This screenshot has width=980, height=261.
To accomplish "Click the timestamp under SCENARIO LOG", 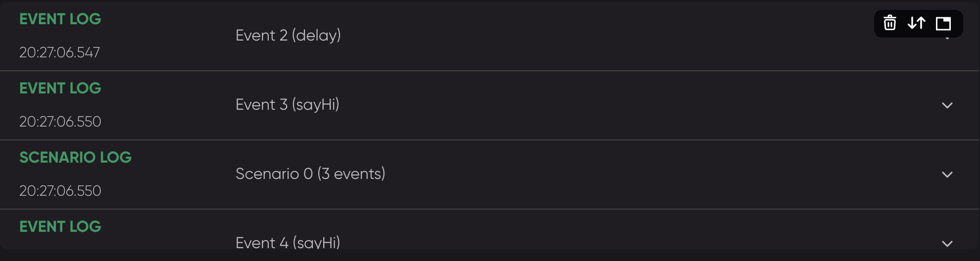I will (60, 191).
